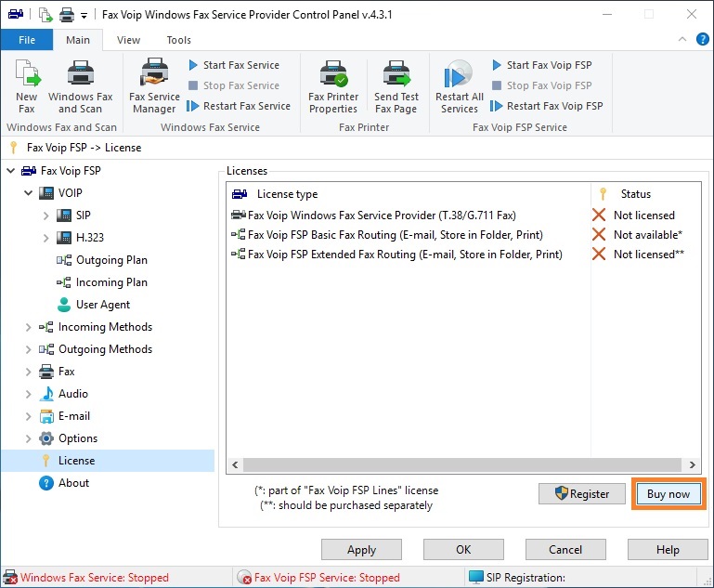Open the quick access toolbar dropdown arrow
The height and width of the screenshot is (588, 714).
[84, 16]
